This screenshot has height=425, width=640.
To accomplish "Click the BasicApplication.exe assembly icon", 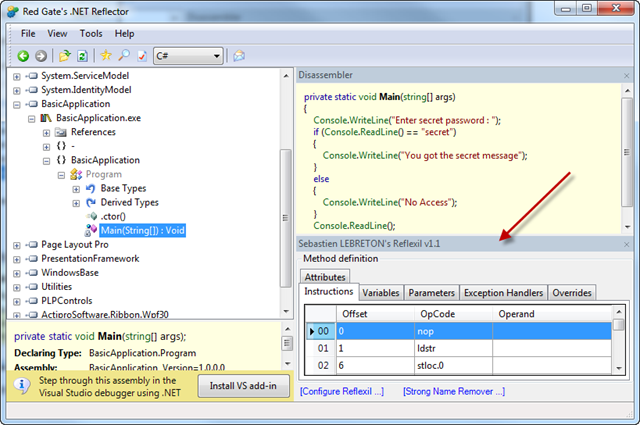I will click(x=46, y=118).
